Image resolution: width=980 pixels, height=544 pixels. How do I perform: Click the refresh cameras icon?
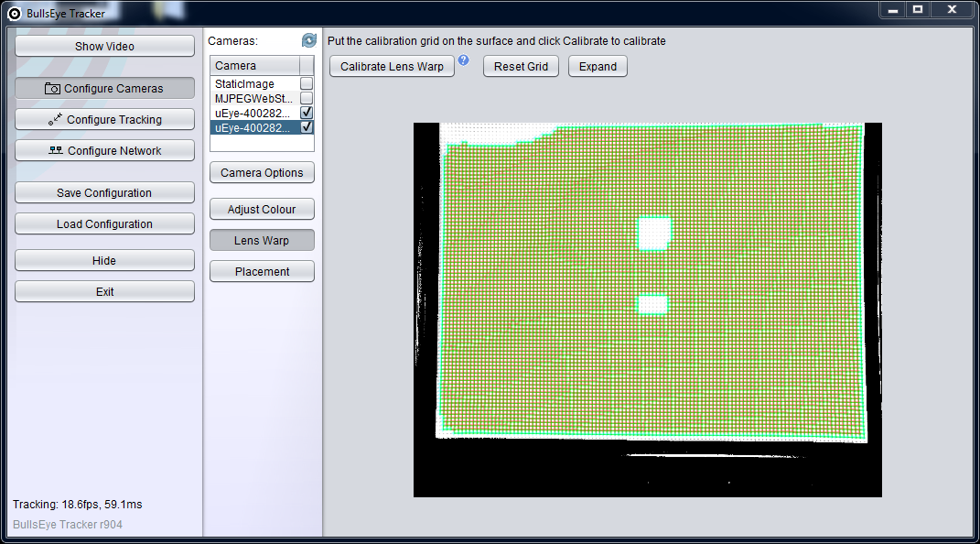tap(309, 40)
